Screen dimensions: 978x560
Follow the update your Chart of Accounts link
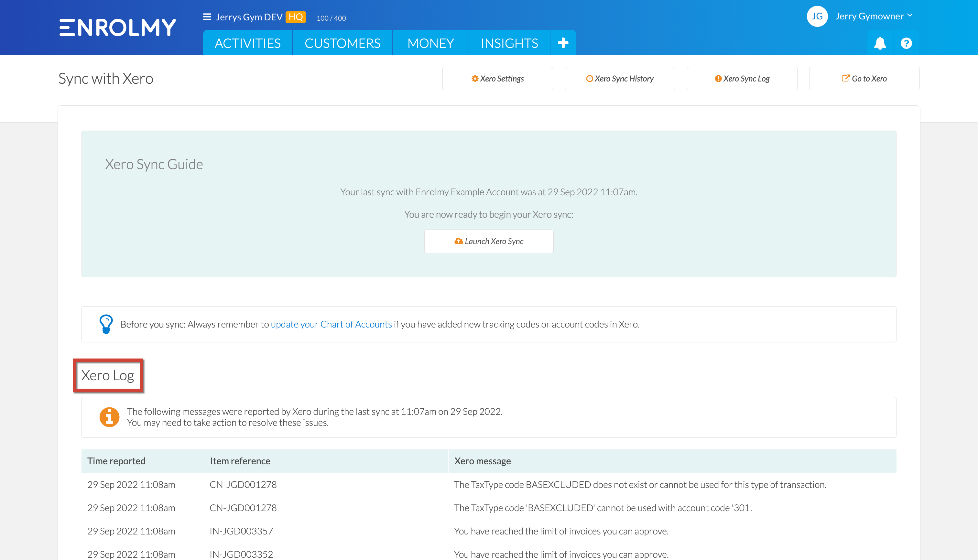click(331, 324)
